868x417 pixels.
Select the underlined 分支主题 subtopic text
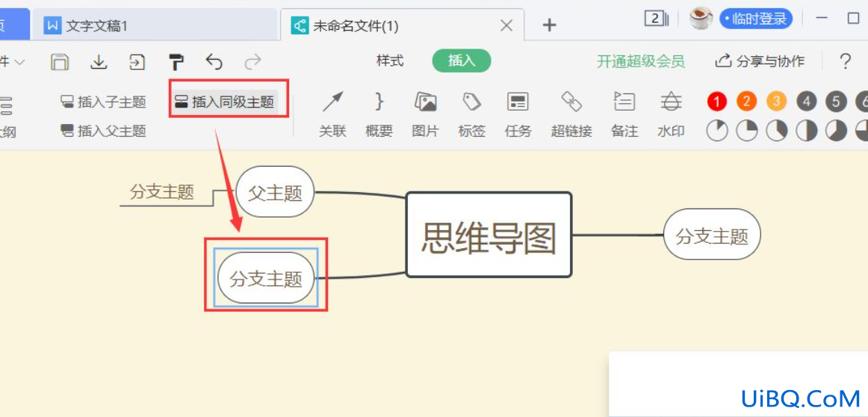pos(162,193)
